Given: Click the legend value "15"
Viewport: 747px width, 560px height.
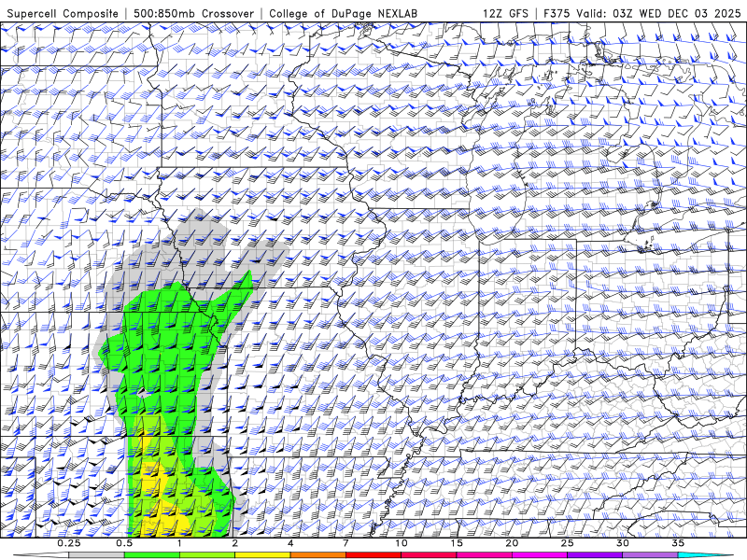Looking at the screenshot, I should 457,543.
